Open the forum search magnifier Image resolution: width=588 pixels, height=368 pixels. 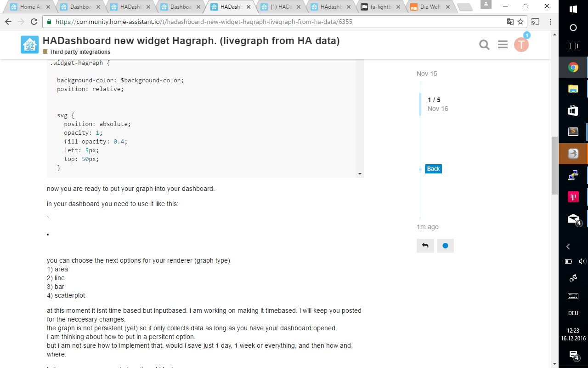coord(484,45)
